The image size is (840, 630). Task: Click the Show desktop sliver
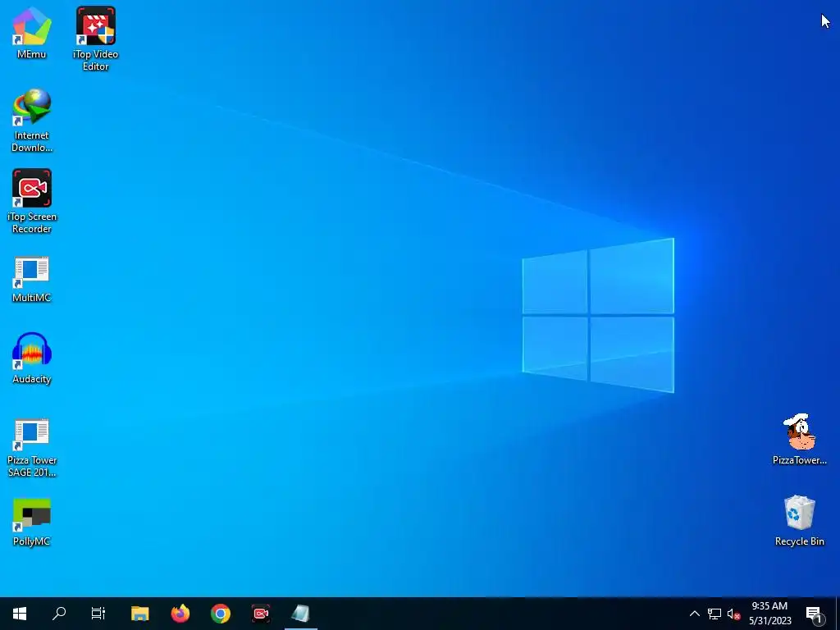(x=838, y=614)
